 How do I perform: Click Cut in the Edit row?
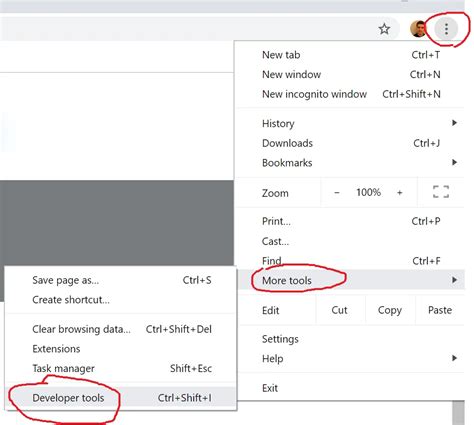pos(339,310)
